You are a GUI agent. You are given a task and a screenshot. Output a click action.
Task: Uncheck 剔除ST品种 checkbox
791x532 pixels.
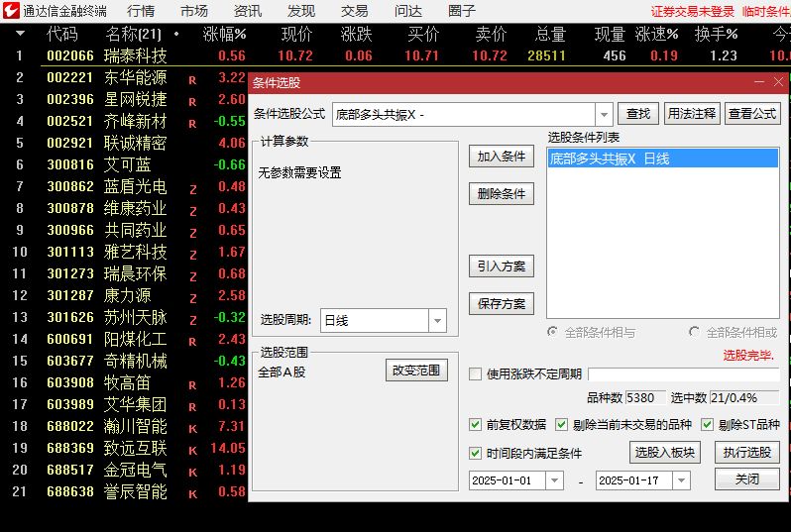pyautogui.click(x=708, y=425)
